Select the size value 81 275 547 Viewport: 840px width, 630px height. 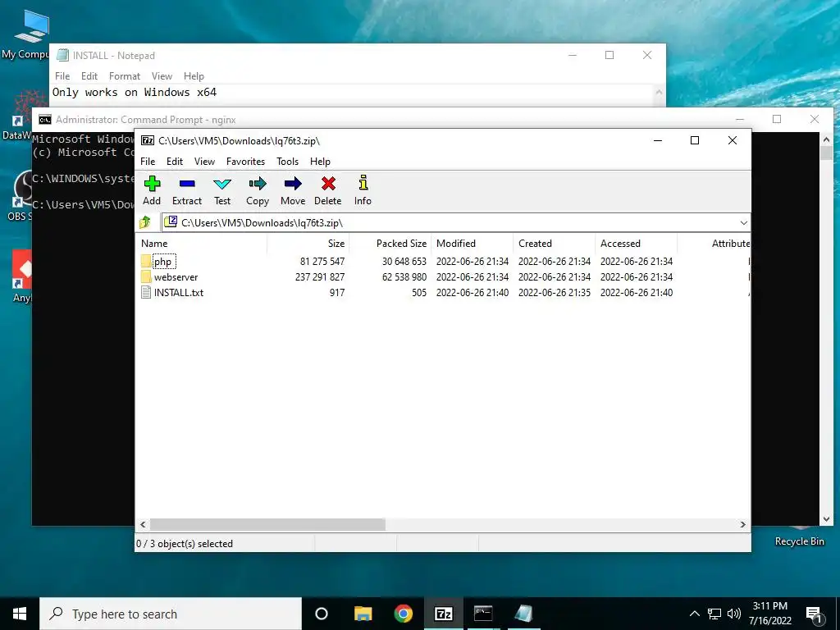click(322, 262)
